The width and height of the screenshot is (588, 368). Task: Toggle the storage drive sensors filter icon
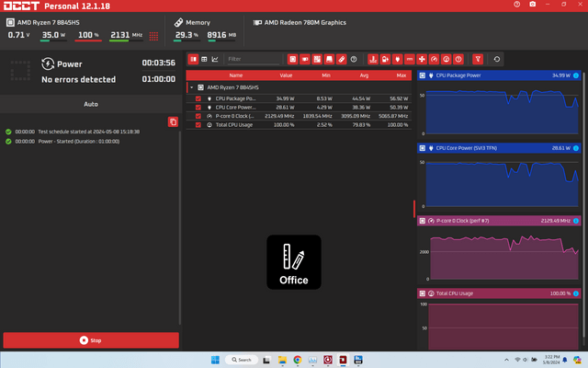point(329,59)
